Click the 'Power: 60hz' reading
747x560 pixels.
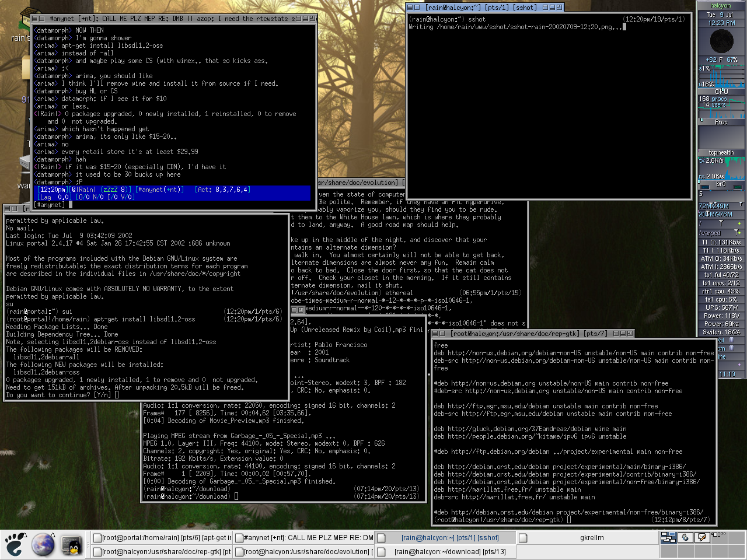pyautogui.click(x=721, y=324)
